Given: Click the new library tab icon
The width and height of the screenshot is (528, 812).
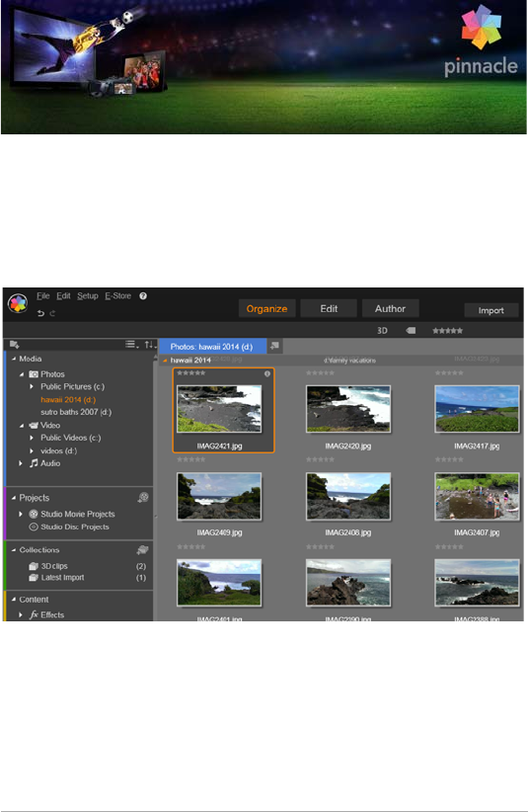Looking at the screenshot, I should point(274,346).
